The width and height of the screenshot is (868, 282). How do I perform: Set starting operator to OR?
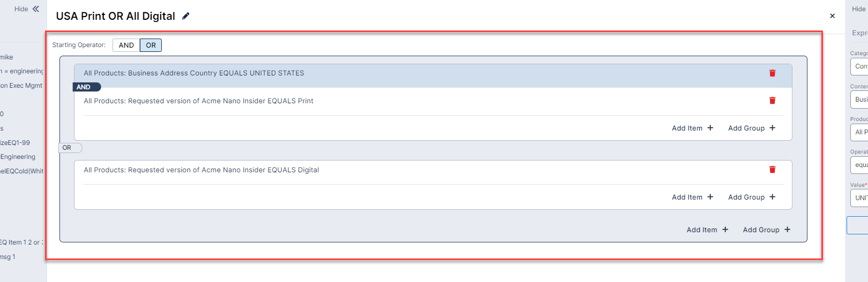click(x=151, y=45)
